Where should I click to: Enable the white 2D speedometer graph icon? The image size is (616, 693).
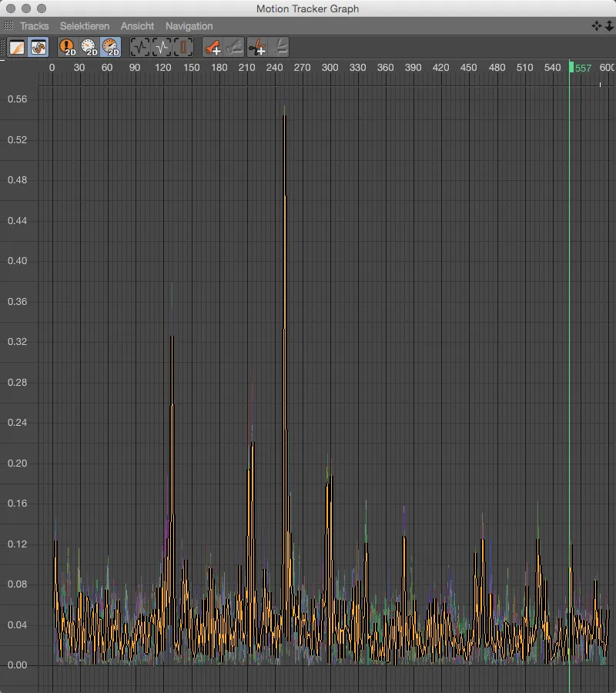coord(89,47)
